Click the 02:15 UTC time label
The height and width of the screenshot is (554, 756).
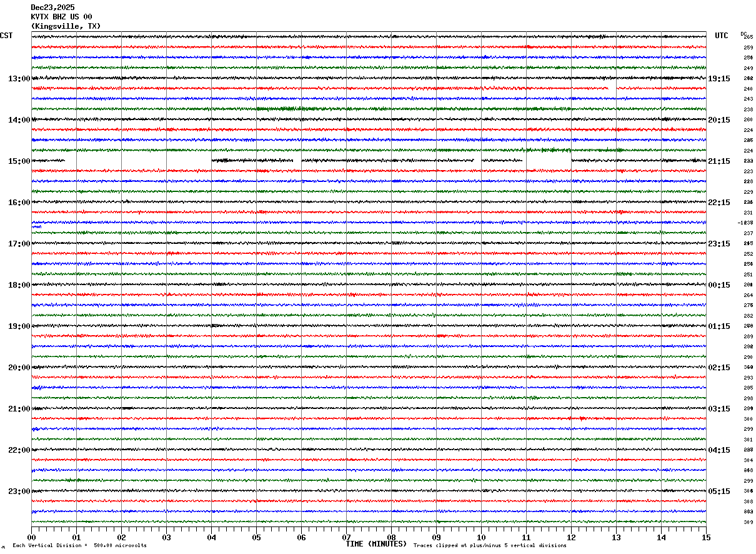tap(719, 368)
